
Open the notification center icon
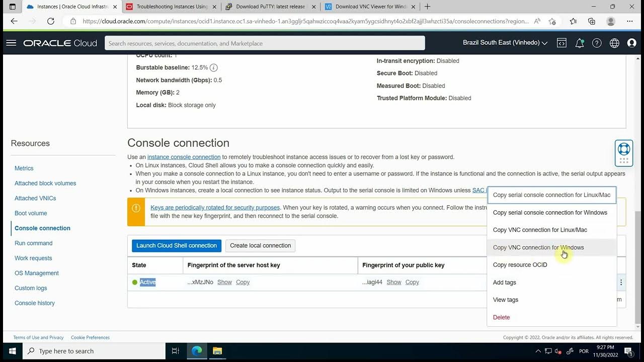[628, 351]
